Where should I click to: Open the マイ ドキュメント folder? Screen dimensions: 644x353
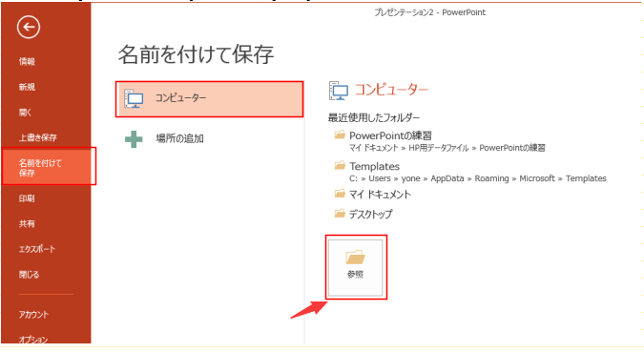click(380, 195)
